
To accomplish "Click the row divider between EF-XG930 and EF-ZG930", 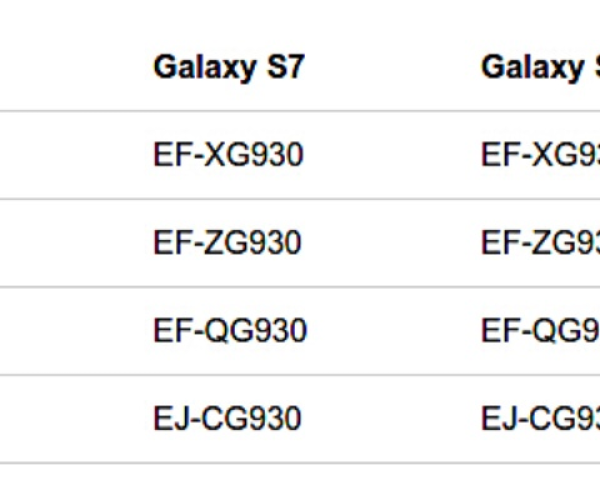I will point(229,199).
